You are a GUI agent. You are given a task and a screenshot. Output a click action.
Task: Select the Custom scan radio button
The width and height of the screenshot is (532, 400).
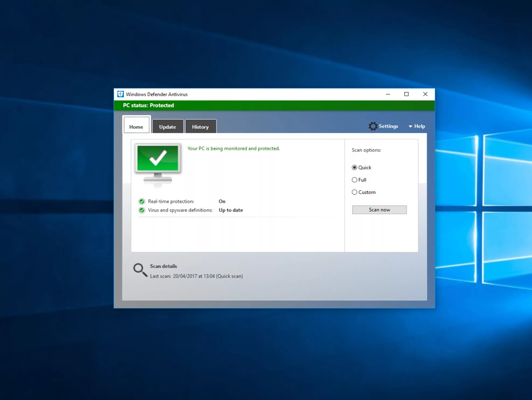pos(354,192)
